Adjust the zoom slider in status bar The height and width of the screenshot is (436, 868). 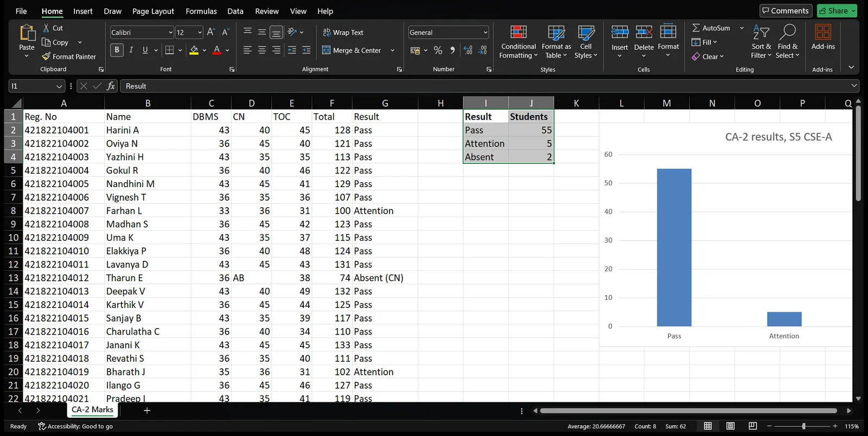803,426
